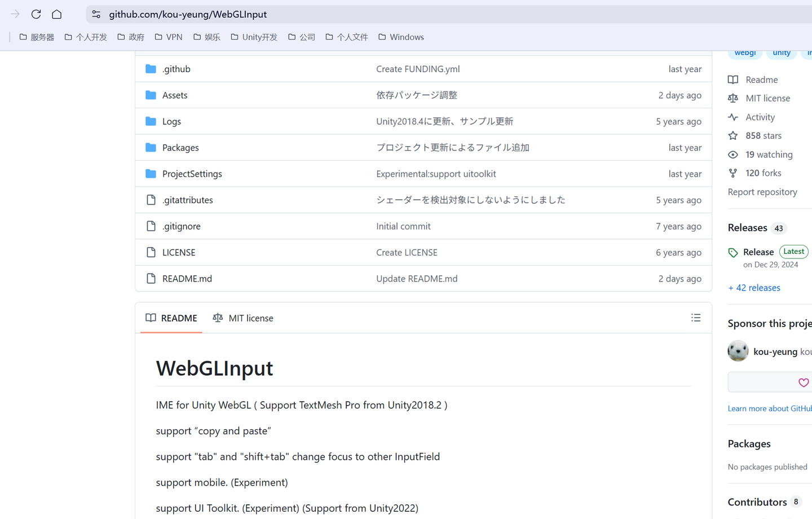Screen dimensions: 812x519
Task: Click the Readme book icon in sidebar
Action: point(733,80)
